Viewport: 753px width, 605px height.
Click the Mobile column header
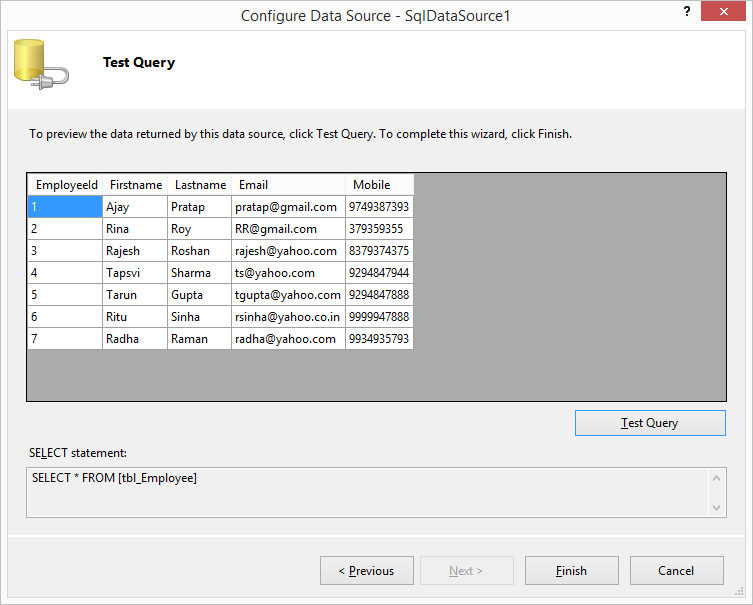[379, 185]
